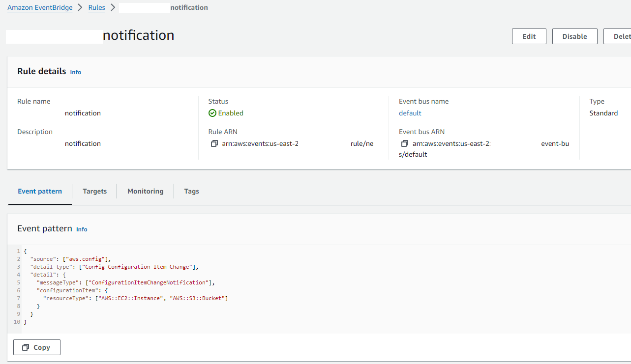Switch to the Tags tab
This screenshot has width=631, height=364.
[192, 191]
